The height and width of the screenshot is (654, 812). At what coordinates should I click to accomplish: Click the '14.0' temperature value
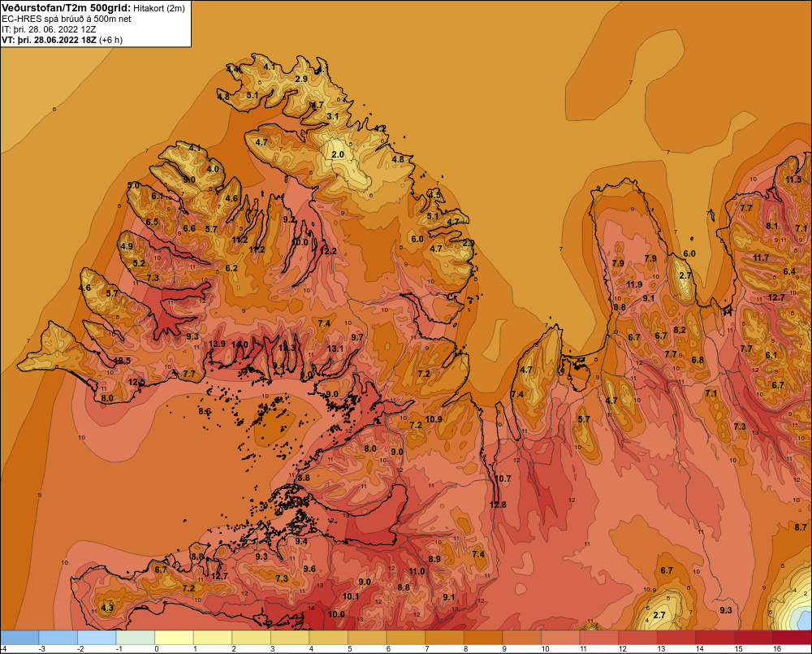point(240,344)
